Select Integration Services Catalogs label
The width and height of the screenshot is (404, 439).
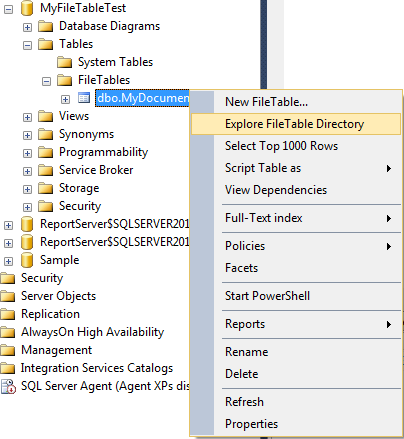click(x=97, y=368)
